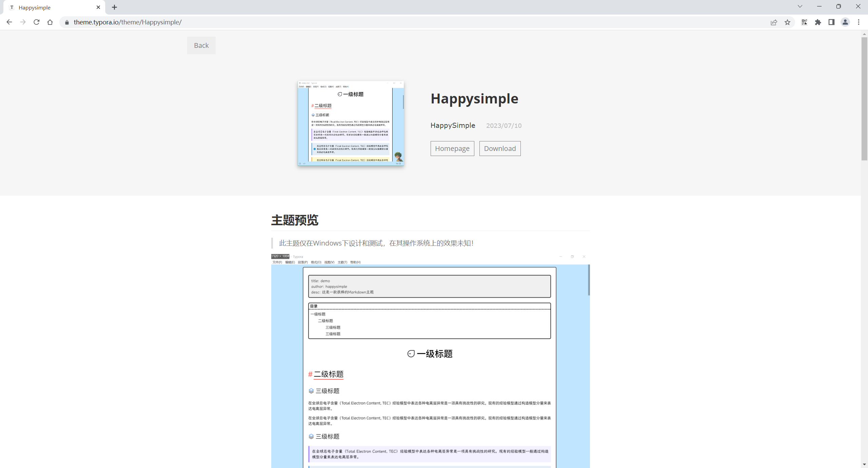Open the tab search dropdown
This screenshot has height=468, width=868.
click(800, 6)
